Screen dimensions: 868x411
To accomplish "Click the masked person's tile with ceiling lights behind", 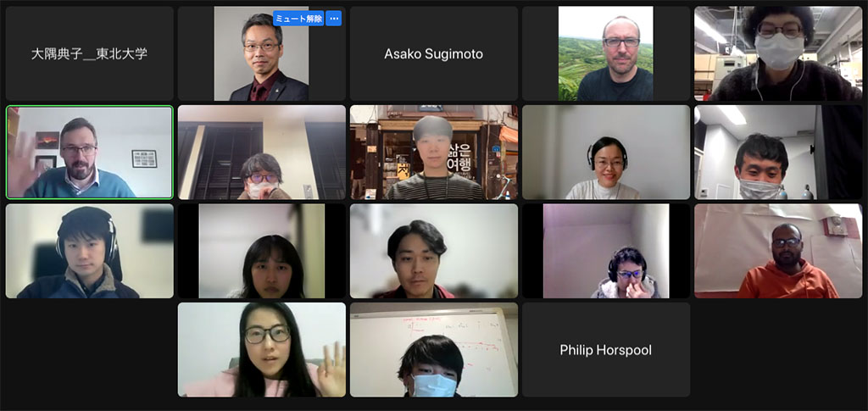I will [778, 153].
